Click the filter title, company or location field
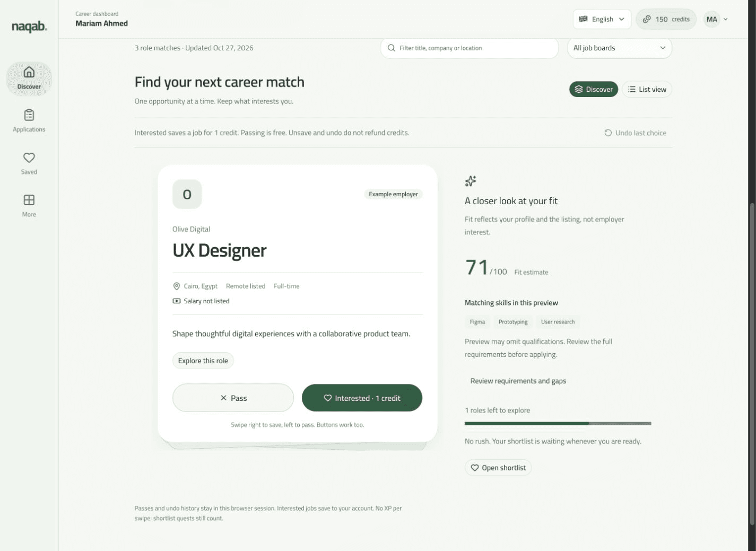The height and width of the screenshot is (551, 756). [x=470, y=48]
